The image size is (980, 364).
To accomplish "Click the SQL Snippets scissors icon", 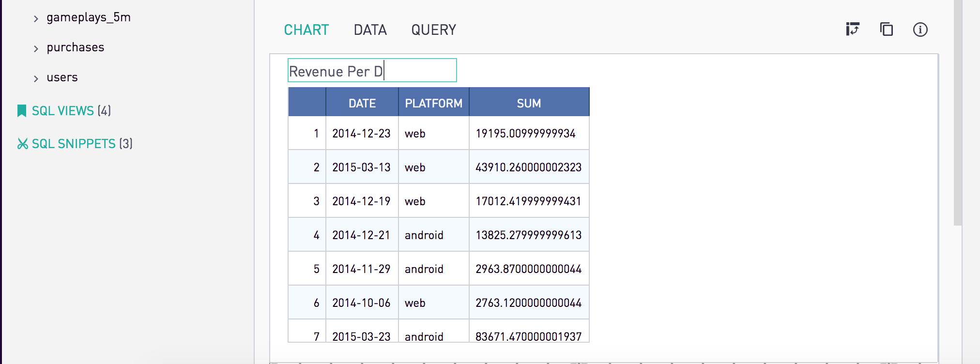I will 22,144.
